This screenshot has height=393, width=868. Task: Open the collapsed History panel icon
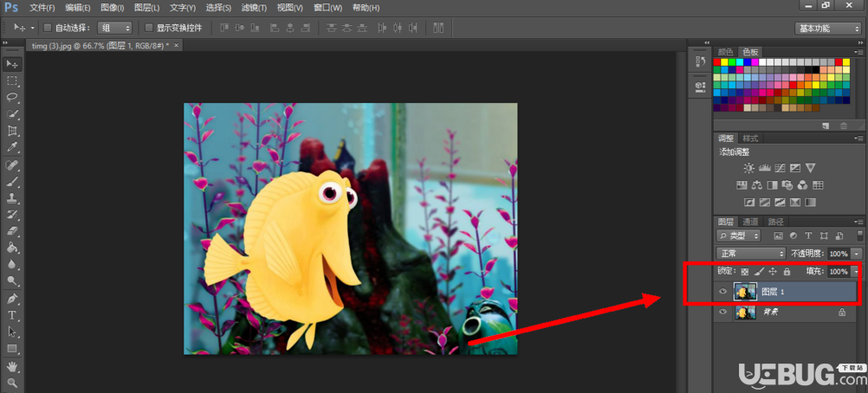pos(700,61)
